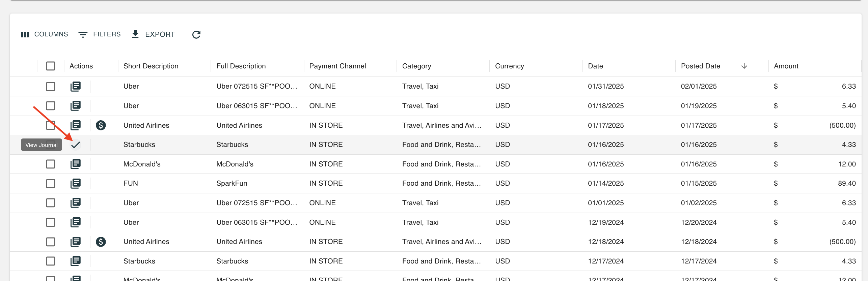Image resolution: width=868 pixels, height=281 pixels.
Task: Click 'Travel, Airlines and Avi…' in 12/18/2024 row
Action: point(442,242)
